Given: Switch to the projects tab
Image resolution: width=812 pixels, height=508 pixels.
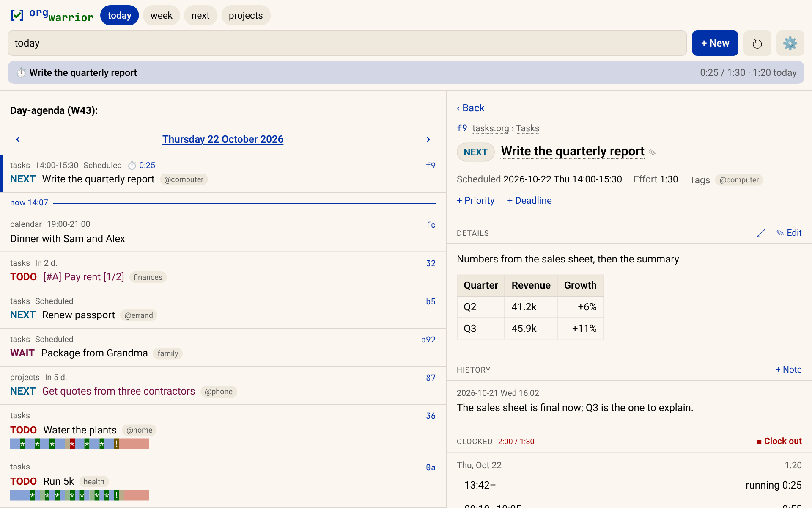Looking at the screenshot, I should tap(246, 15).
